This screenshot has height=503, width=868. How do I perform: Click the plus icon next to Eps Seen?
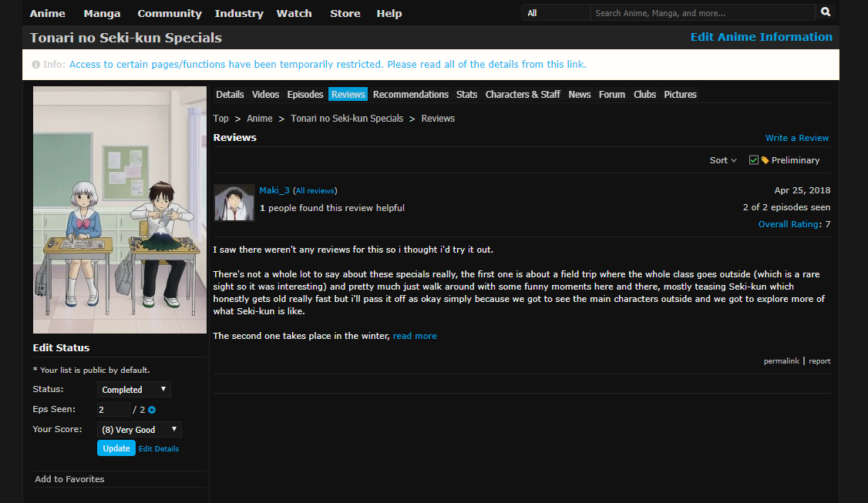click(x=152, y=410)
